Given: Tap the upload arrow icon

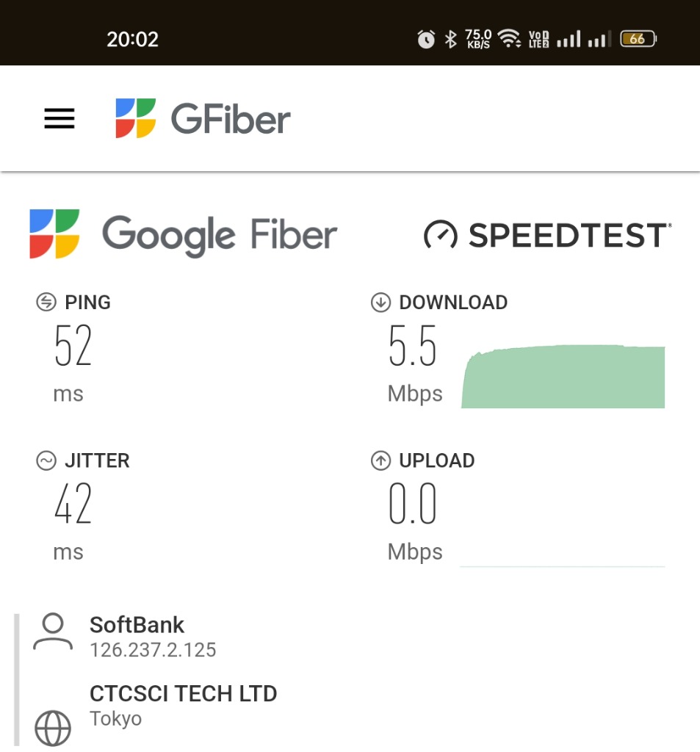Looking at the screenshot, I should (381, 460).
